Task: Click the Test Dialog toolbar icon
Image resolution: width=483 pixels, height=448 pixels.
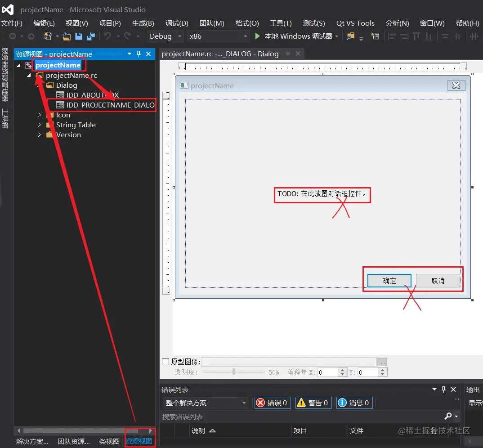Action: pyautogui.click(x=375, y=36)
